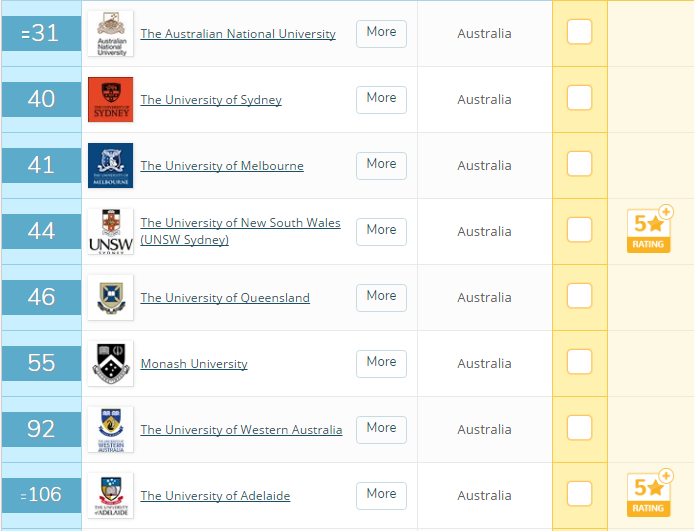The width and height of the screenshot is (695, 531).
Task: Open The University of Adelaide link
Action: pyautogui.click(x=215, y=496)
